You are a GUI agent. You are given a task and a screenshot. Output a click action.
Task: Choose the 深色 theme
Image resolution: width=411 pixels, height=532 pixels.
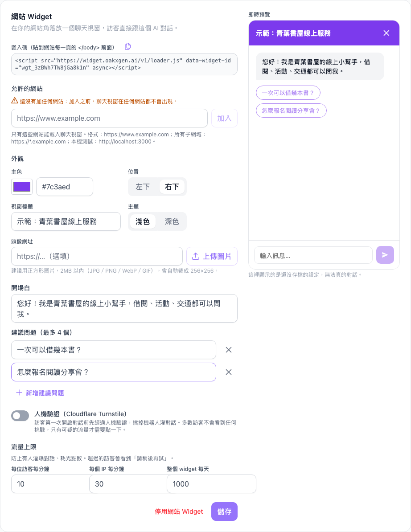click(172, 221)
